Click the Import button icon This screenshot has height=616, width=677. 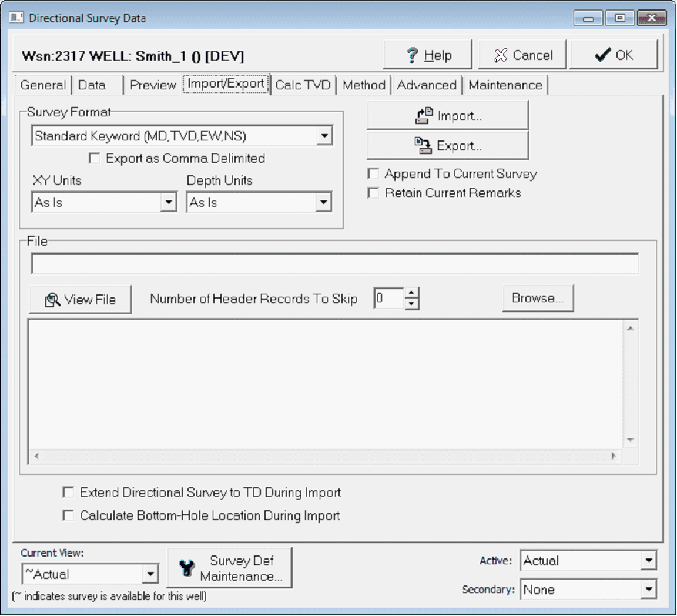[x=424, y=116]
